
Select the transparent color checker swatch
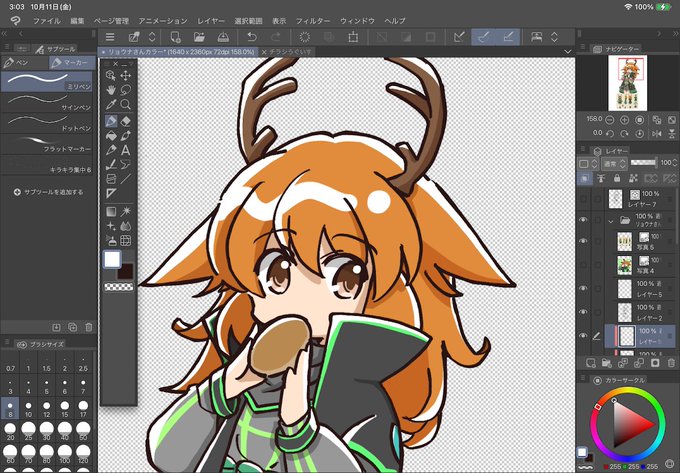(x=119, y=287)
